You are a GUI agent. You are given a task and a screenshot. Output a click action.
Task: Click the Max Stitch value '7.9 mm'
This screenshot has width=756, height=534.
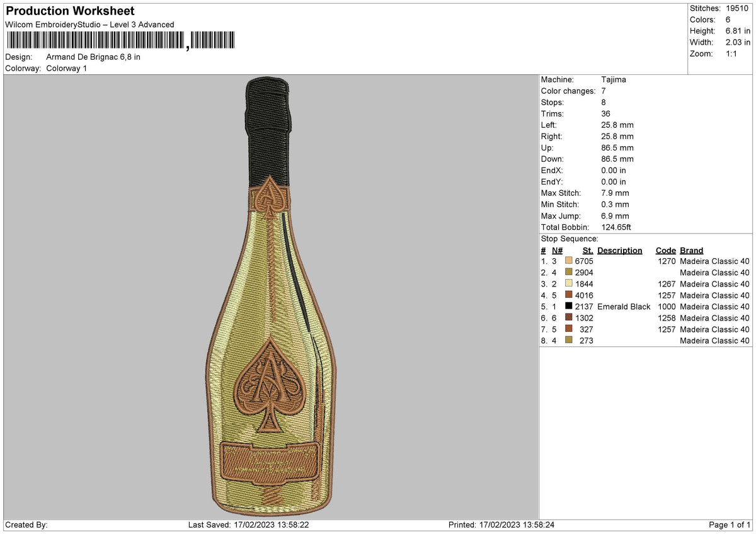click(x=616, y=193)
